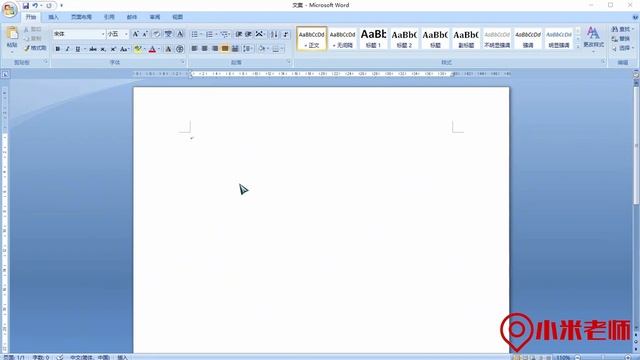
Task: Open the font color dropdown arrow
Action: tap(159, 49)
